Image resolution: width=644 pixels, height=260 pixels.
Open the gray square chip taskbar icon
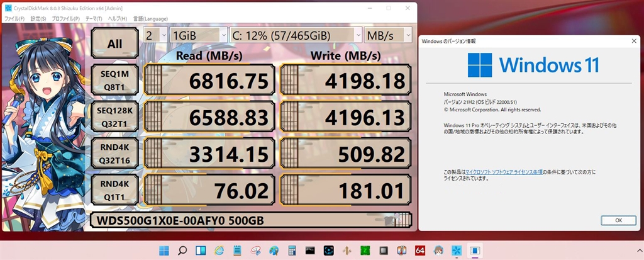(384, 250)
